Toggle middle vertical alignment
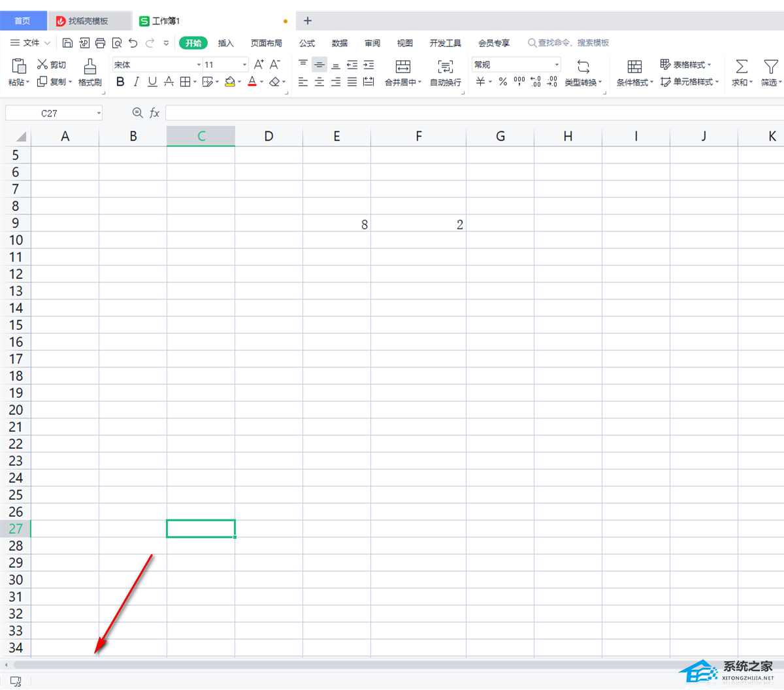 pos(319,64)
